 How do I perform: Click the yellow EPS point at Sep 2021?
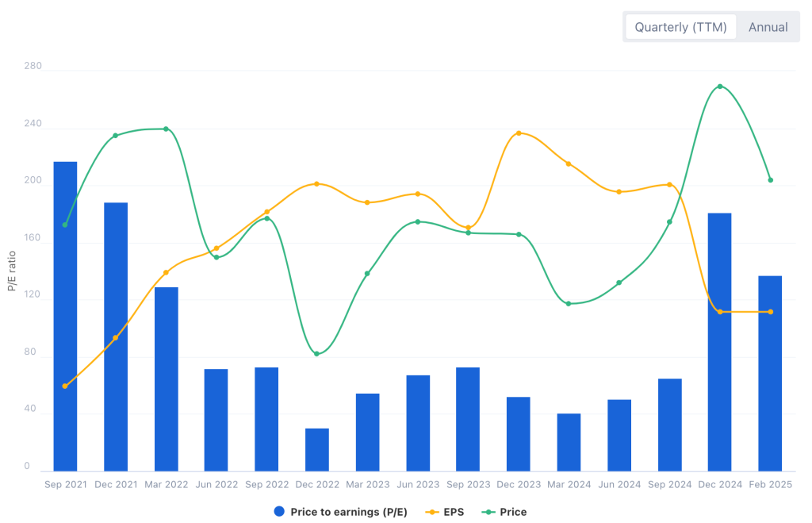pyautogui.click(x=65, y=386)
